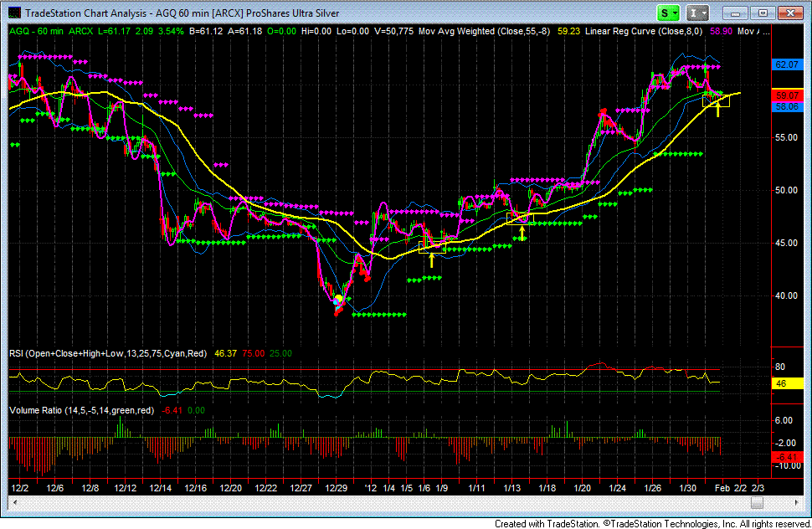Close the Chart Analysis window

pos(791,13)
